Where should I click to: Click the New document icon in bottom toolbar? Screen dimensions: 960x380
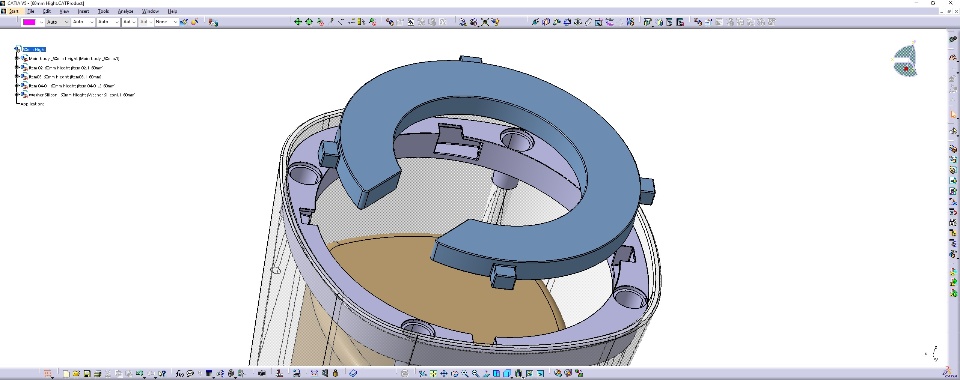(x=66, y=373)
